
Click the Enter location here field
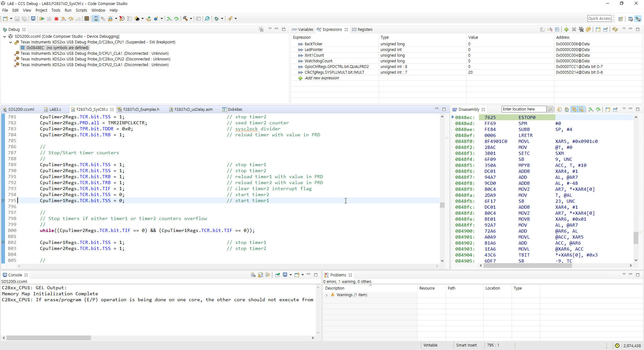(x=523, y=109)
